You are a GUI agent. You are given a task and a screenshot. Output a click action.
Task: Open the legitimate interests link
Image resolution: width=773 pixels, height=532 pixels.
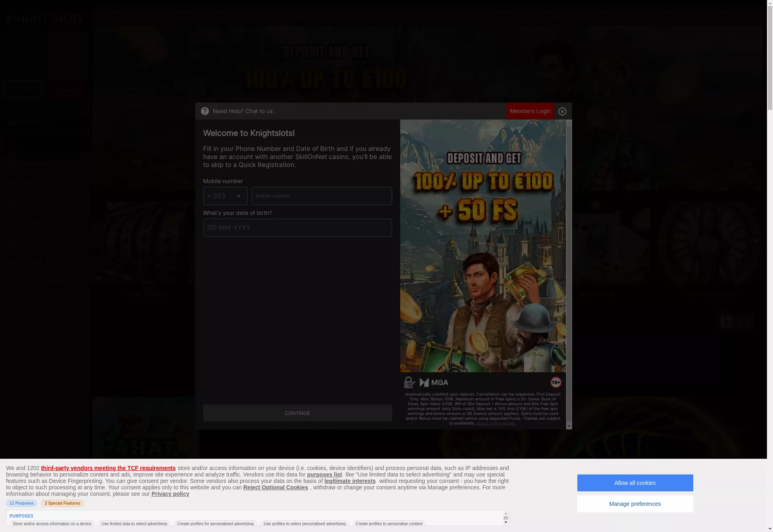pos(350,481)
